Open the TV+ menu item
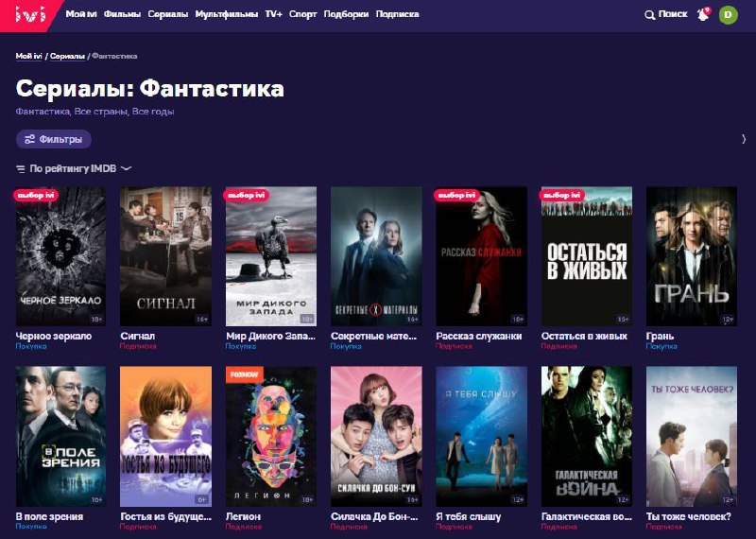The width and height of the screenshot is (756, 539). [x=273, y=14]
